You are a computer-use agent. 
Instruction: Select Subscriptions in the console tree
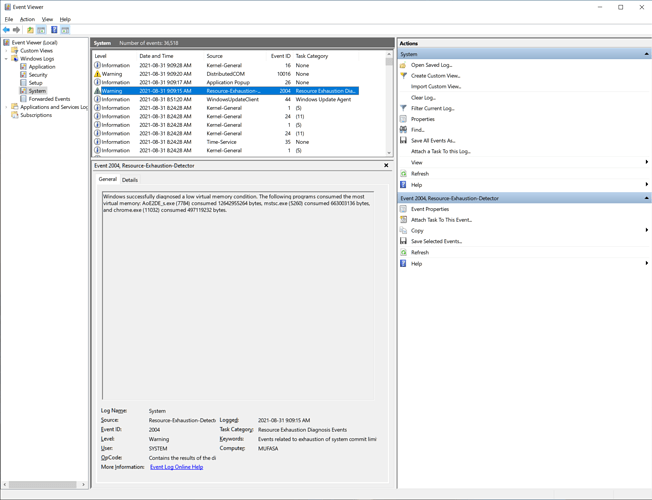[36, 115]
